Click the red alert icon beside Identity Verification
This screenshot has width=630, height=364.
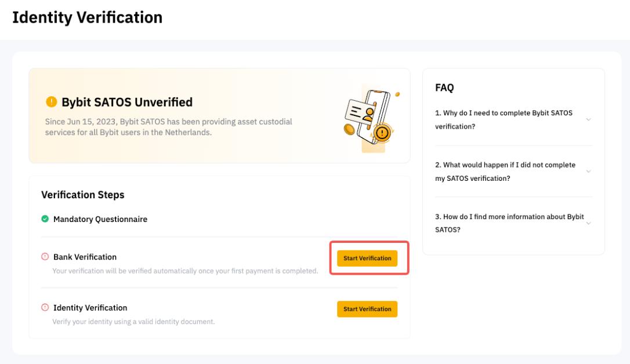45,307
